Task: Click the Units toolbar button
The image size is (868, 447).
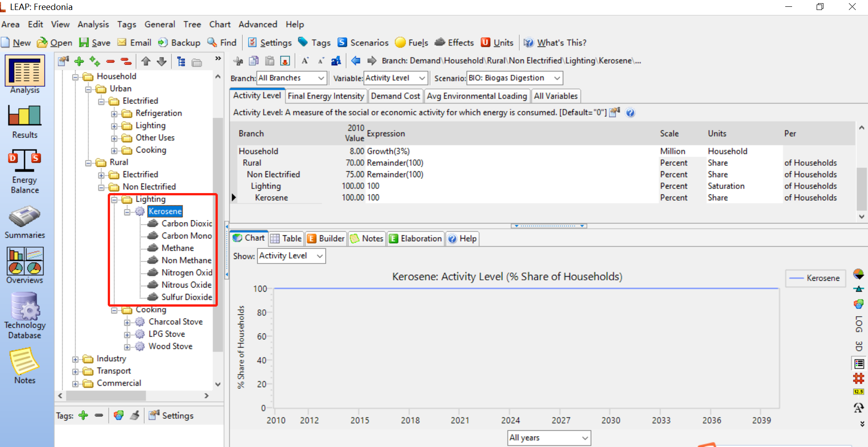Action: pos(497,43)
